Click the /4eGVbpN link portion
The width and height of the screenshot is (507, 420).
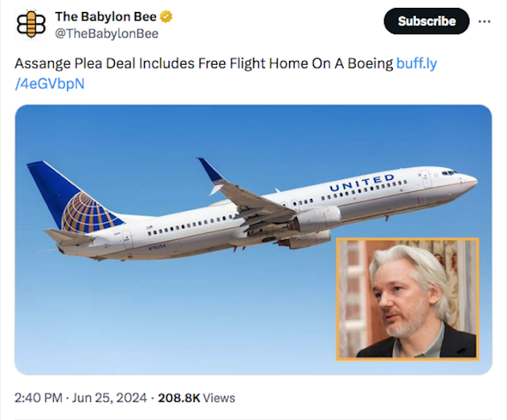pyautogui.click(x=50, y=84)
